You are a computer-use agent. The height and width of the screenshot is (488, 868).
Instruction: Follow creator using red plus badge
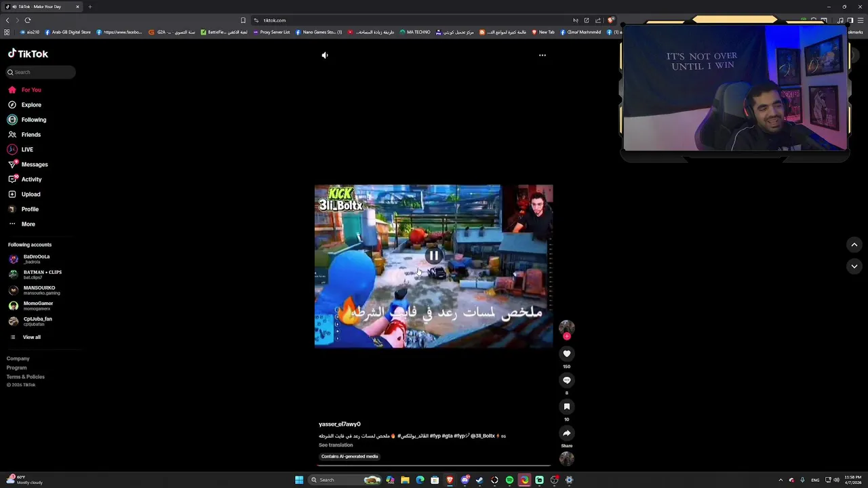(567, 336)
